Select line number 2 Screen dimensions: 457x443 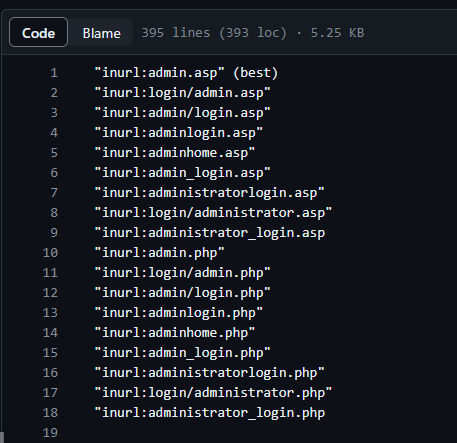54,93
